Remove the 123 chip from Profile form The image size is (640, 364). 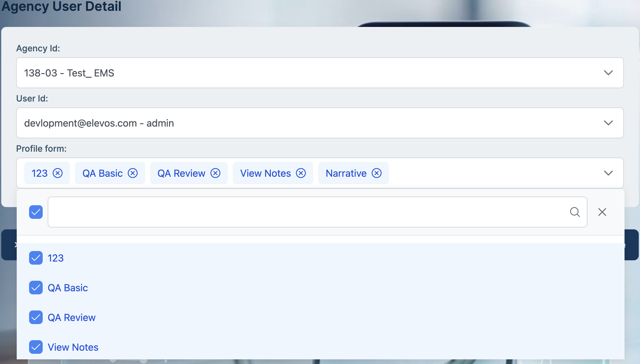[58, 173]
